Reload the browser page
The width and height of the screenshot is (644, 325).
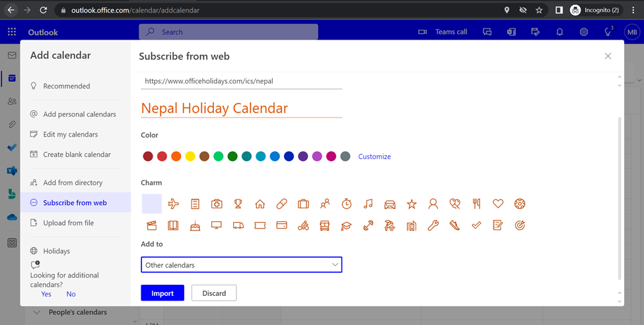[x=43, y=11]
